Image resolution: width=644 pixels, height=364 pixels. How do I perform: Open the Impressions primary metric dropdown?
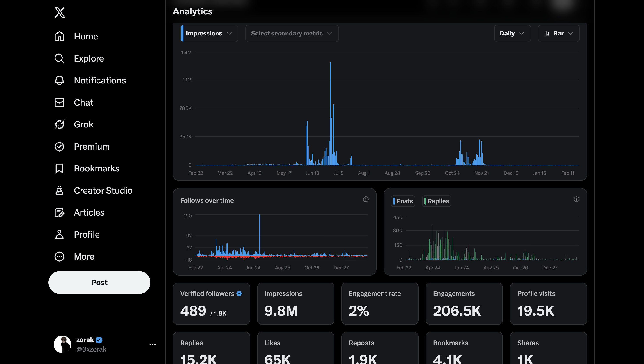209,33
